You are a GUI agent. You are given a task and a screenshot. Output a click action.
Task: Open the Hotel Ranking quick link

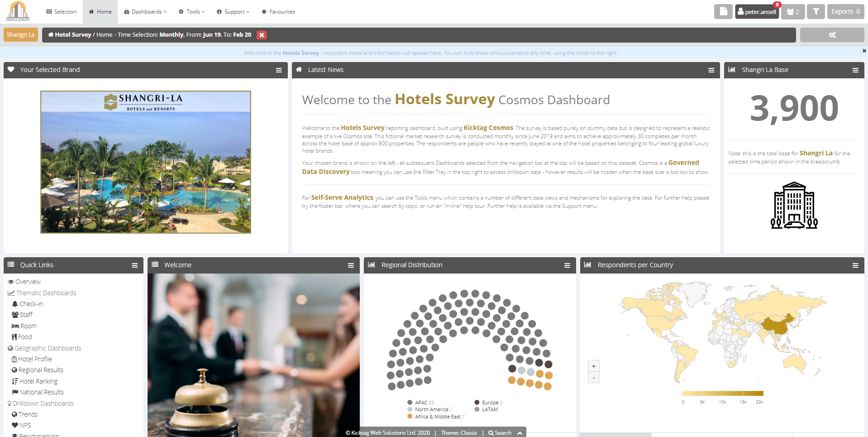(38, 381)
